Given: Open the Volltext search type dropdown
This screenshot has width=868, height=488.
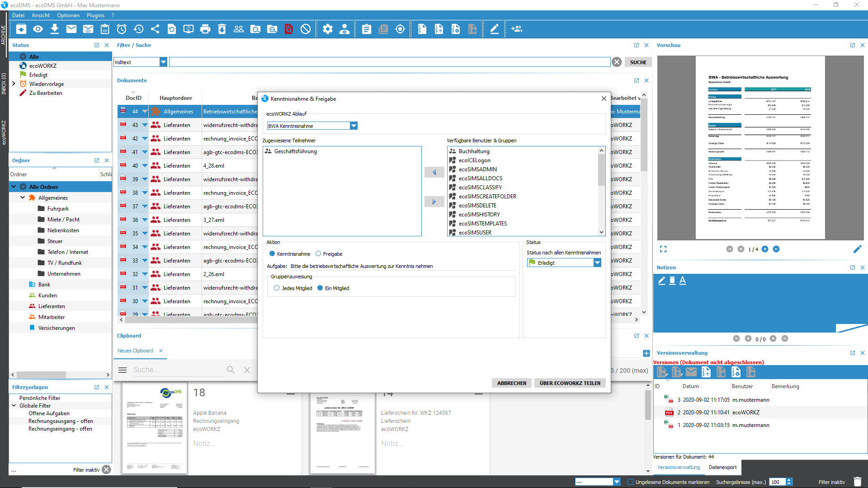Looking at the screenshot, I should click(164, 62).
